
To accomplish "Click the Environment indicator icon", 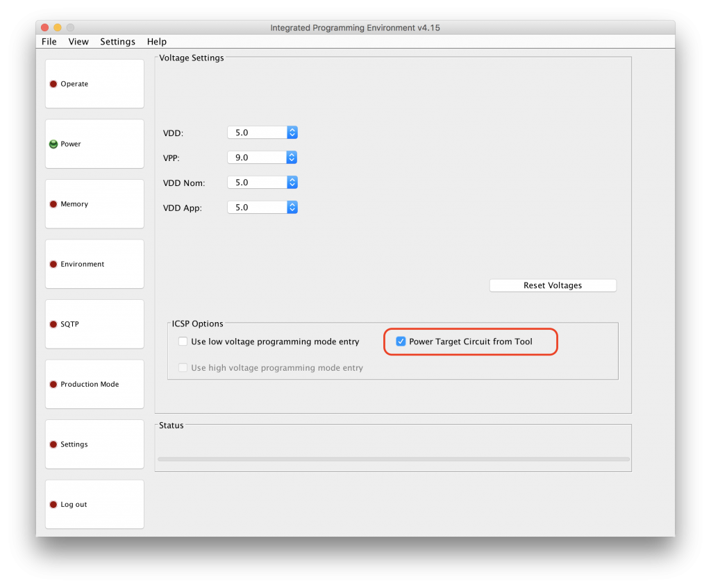I will (x=53, y=264).
